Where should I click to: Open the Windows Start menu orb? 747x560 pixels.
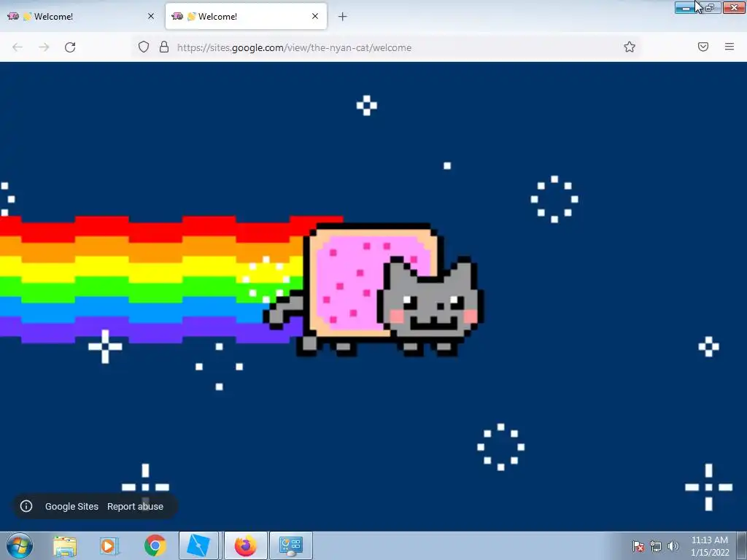pos(20,545)
